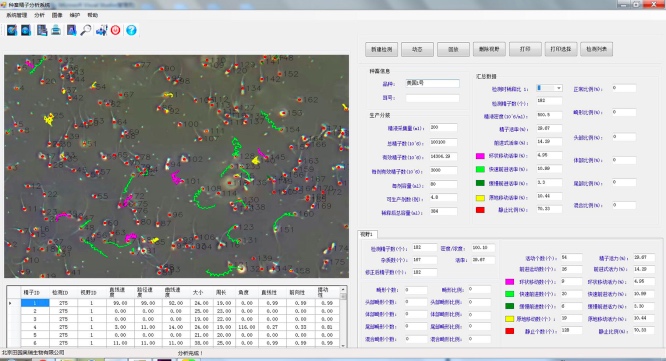Expand the dilution ratio combo box
The image size is (666, 361).
click(550, 88)
